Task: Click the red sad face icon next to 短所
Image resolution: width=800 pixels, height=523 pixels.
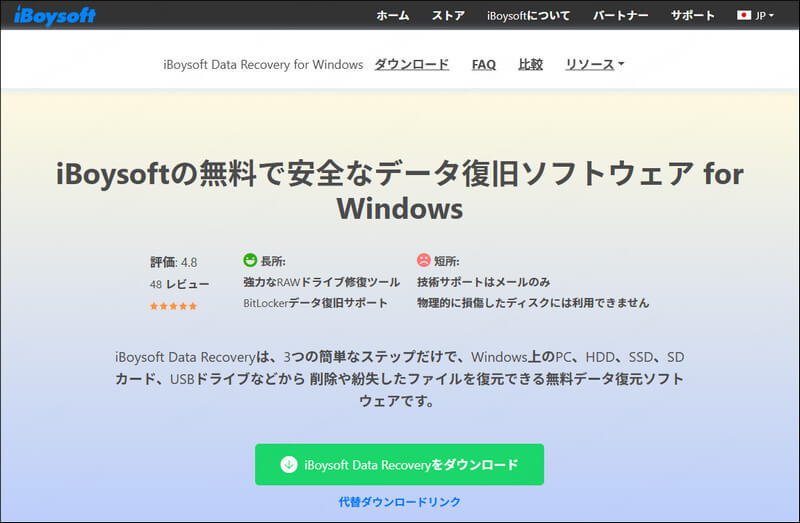Action: tap(423, 260)
